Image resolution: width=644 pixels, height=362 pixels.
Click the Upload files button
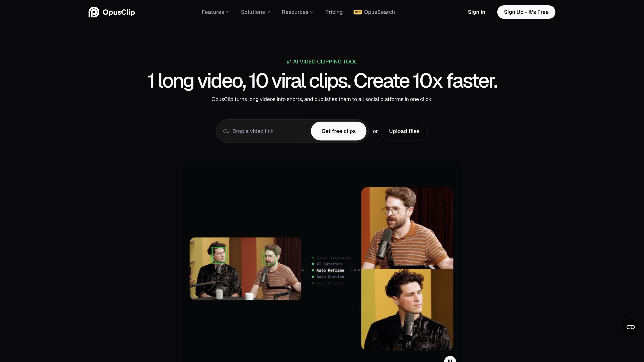404,131
